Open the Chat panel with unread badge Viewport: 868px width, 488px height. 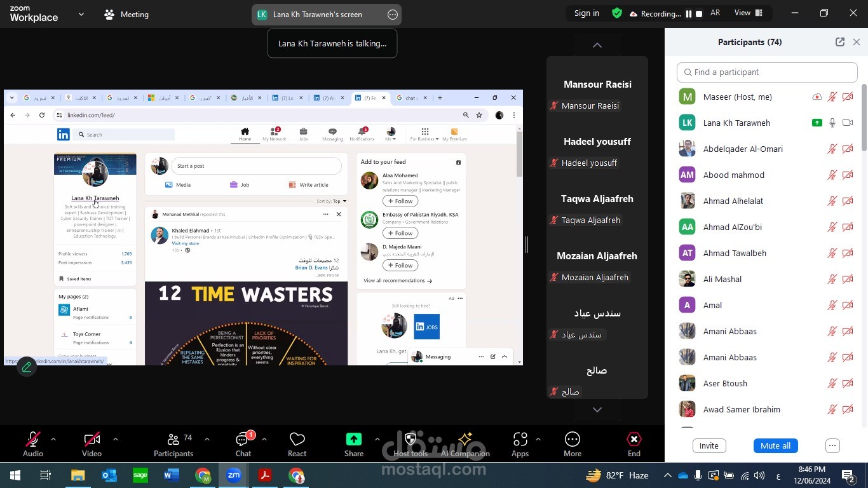click(243, 445)
